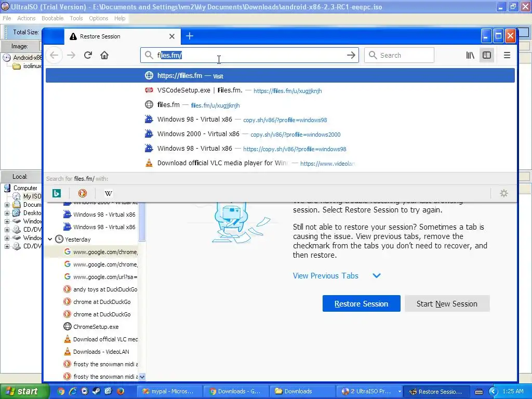Image resolution: width=532 pixels, height=399 pixels.
Task: Click the browser forward arrow button
Action: (x=71, y=55)
